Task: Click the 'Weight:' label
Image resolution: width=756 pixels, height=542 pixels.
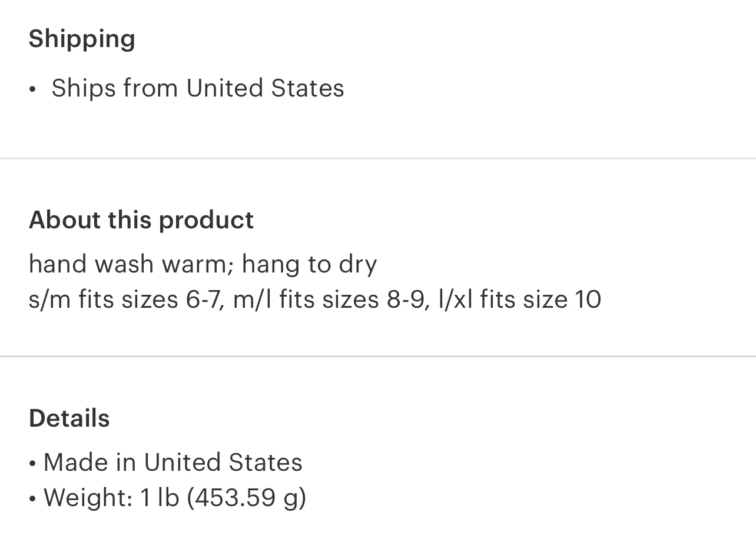Action: click(x=88, y=497)
